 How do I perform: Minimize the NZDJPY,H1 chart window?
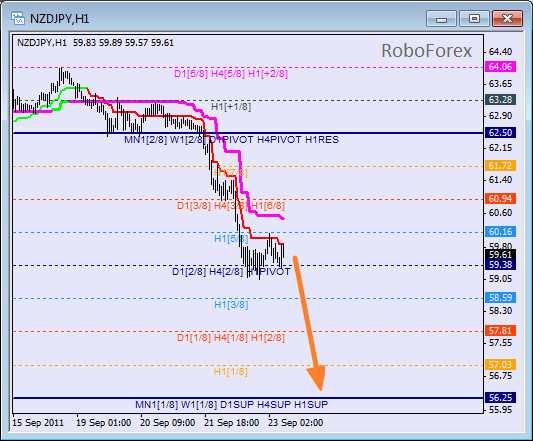441,19
